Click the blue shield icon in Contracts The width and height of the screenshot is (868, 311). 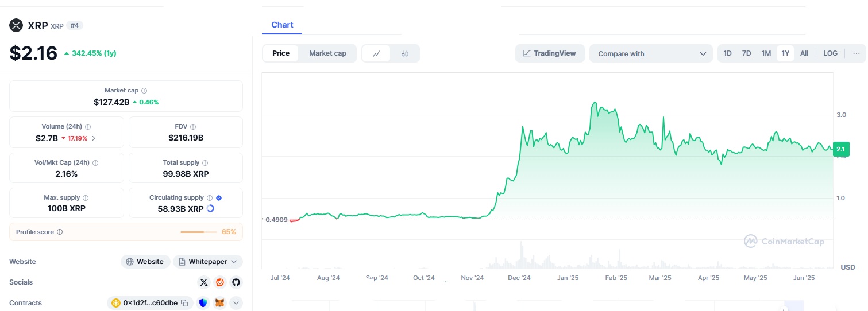pyautogui.click(x=203, y=303)
